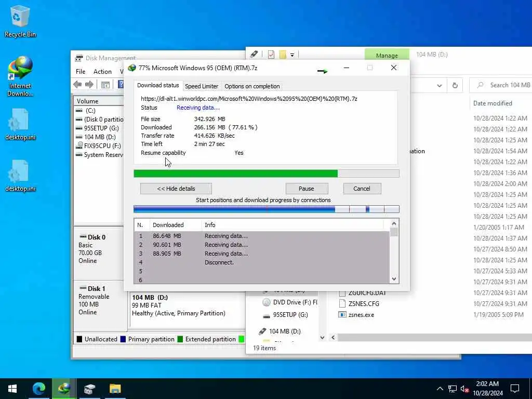Click the search magnifier icon in Explorer
The height and width of the screenshot is (399, 532).
[x=481, y=85]
